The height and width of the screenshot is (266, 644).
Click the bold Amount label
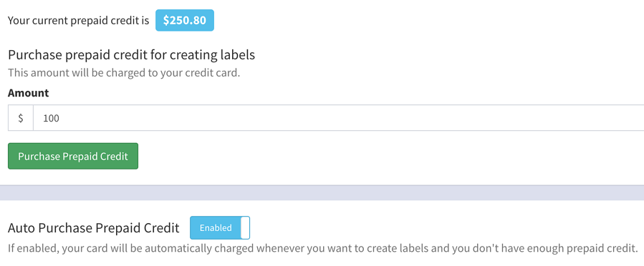click(29, 93)
